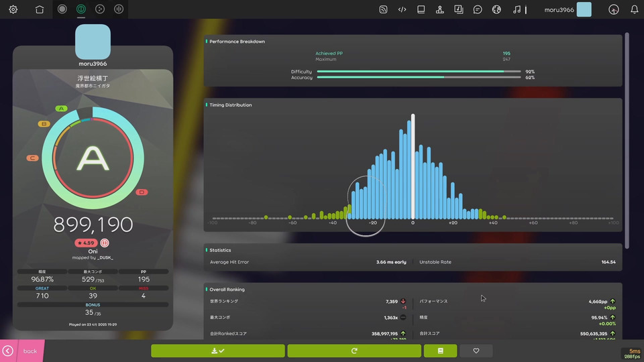Select the taiko ruleset icon
The image size is (644, 362).
81,9
